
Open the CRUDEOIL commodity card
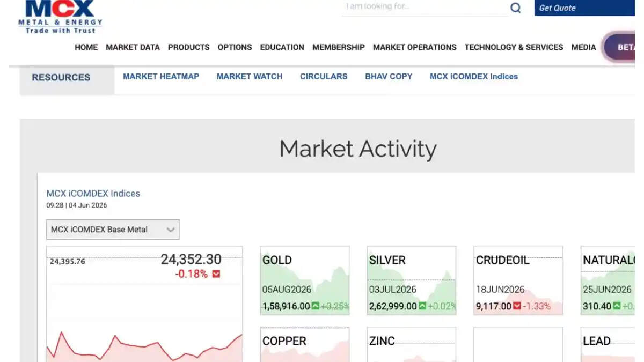(x=518, y=280)
